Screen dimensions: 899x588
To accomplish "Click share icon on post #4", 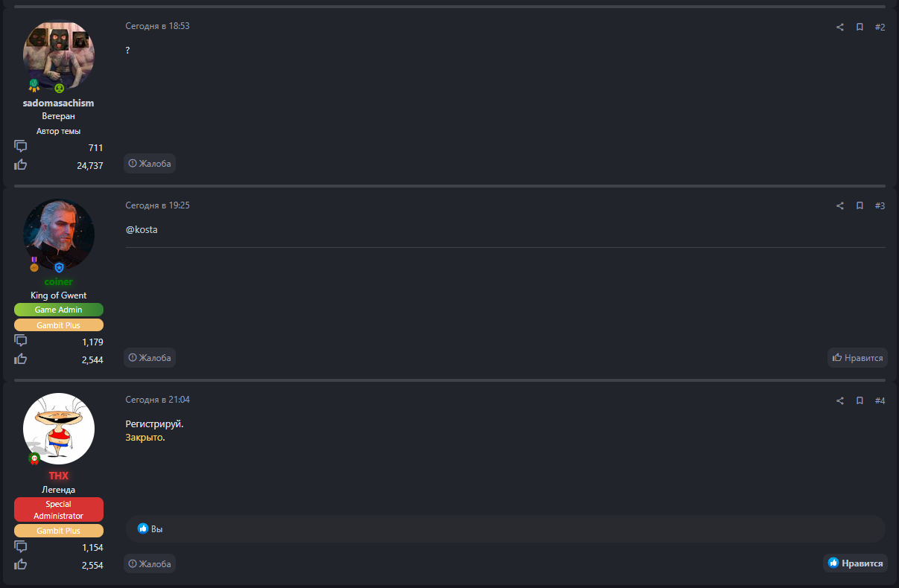I will pos(840,401).
